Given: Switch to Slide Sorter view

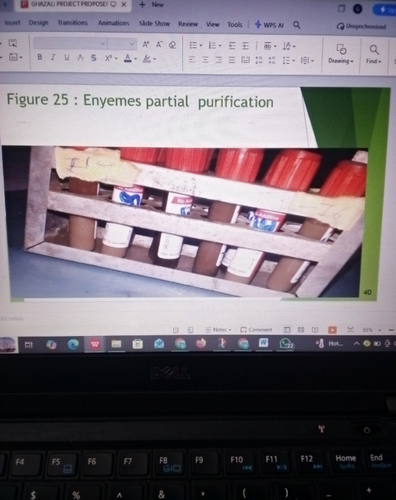Looking at the screenshot, I should 301,330.
